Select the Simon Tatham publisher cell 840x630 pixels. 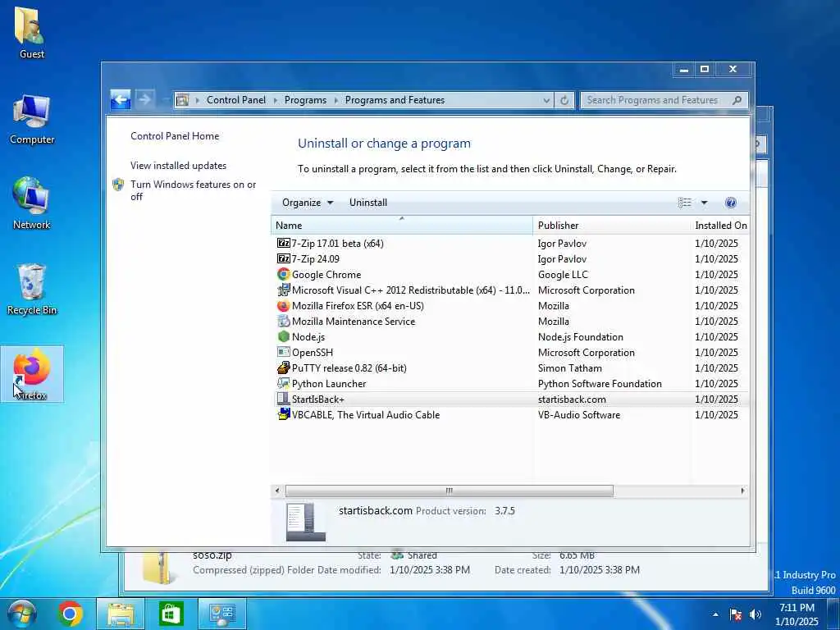pyautogui.click(x=569, y=368)
